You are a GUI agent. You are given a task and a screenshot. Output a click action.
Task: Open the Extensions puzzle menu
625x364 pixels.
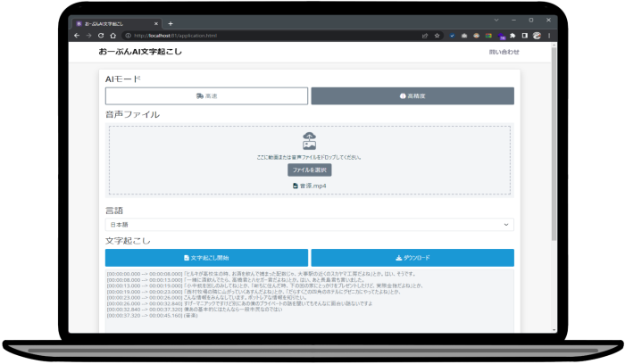coord(513,36)
